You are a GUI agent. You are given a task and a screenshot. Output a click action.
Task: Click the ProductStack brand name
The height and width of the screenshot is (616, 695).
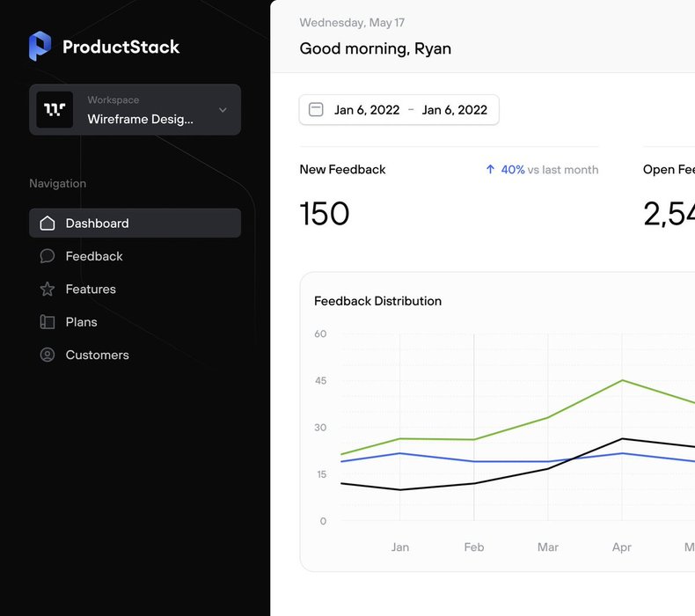coord(121,47)
